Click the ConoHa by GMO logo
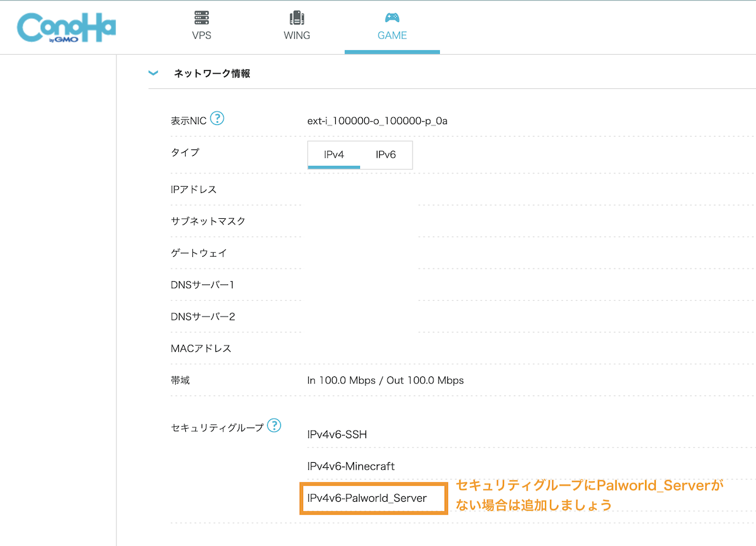The image size is (756, 546). pos(66,27)
